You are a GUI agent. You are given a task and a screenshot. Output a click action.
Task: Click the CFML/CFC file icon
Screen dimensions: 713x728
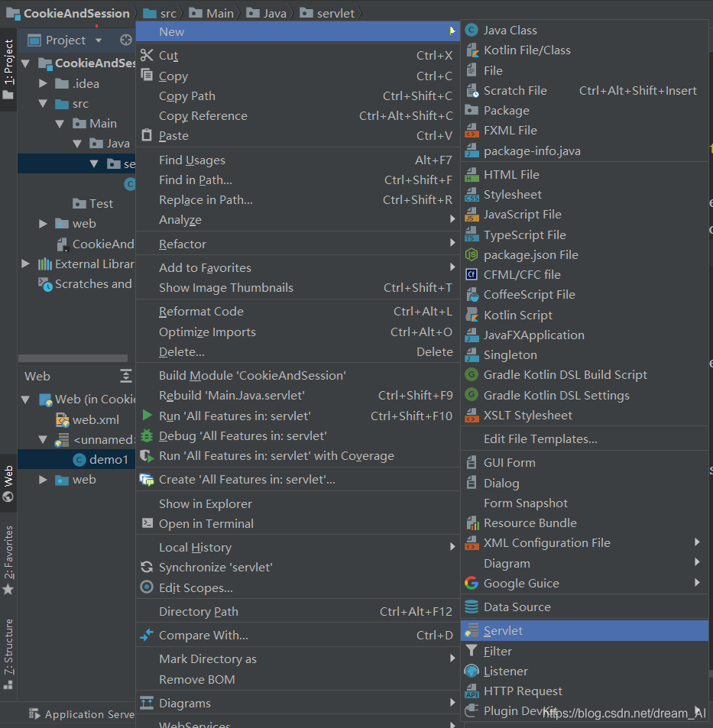pyautogui.click(x=472, y=275)
